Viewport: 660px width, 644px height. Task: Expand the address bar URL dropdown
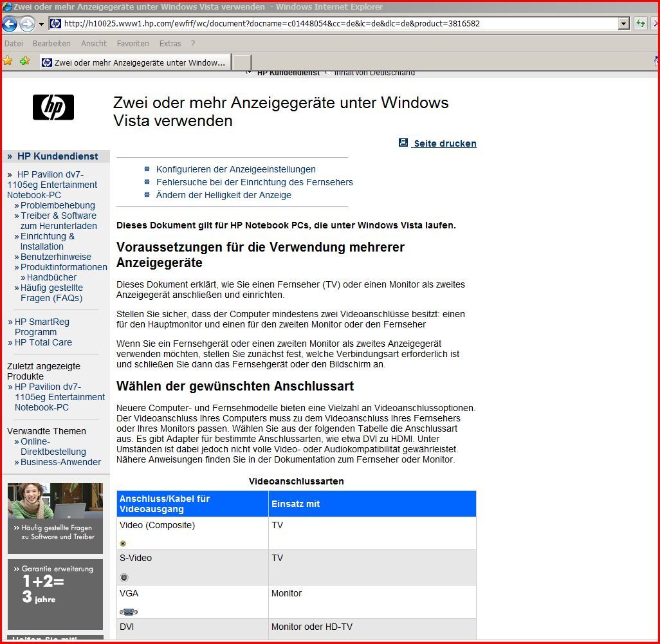623,24
